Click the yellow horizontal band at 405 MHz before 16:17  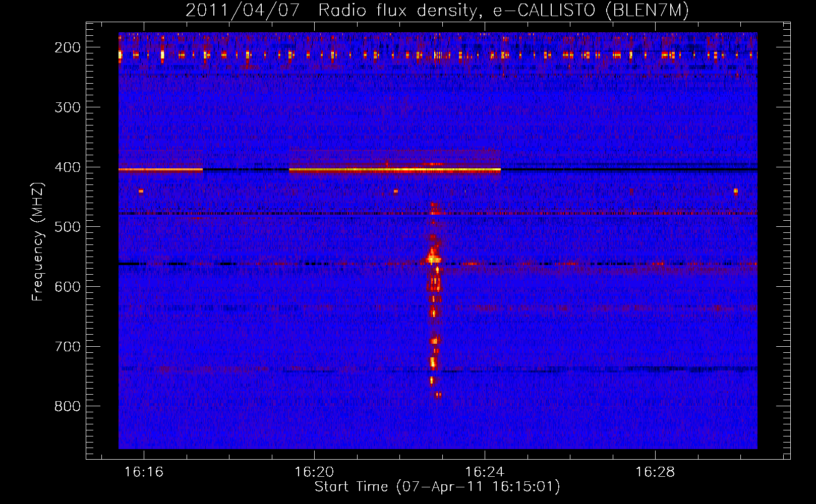(160, 170)
